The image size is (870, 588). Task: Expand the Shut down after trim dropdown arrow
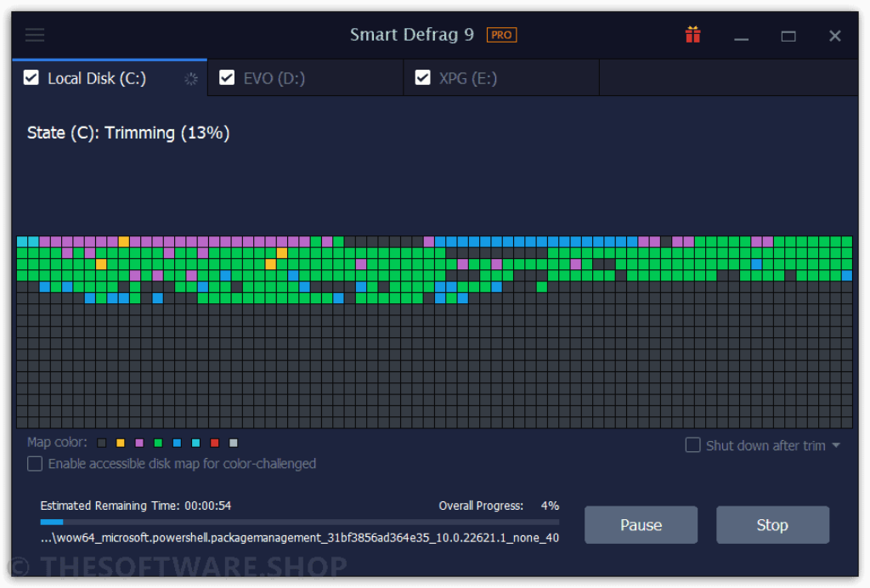(836, 445)
